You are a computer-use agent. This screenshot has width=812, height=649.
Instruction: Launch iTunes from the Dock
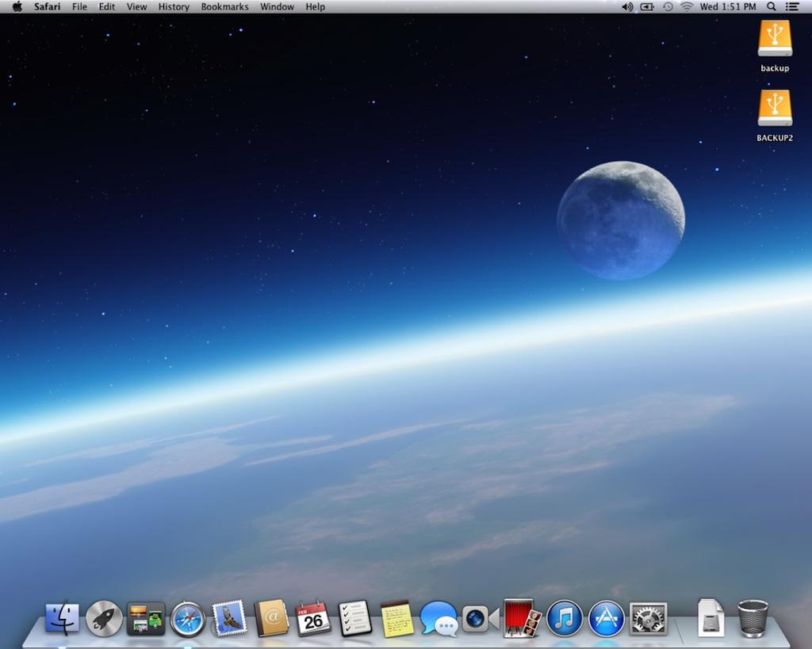[565, 618]
